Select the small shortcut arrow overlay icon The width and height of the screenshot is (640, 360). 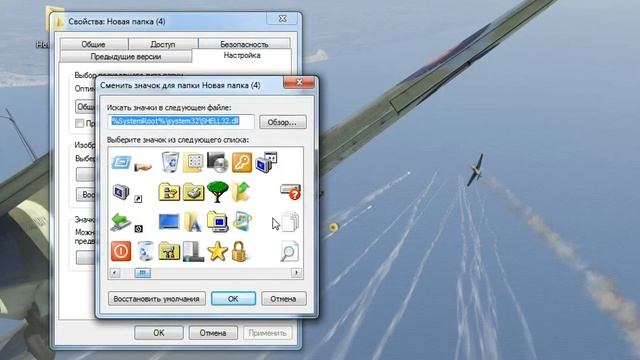[x=138, y=199]
